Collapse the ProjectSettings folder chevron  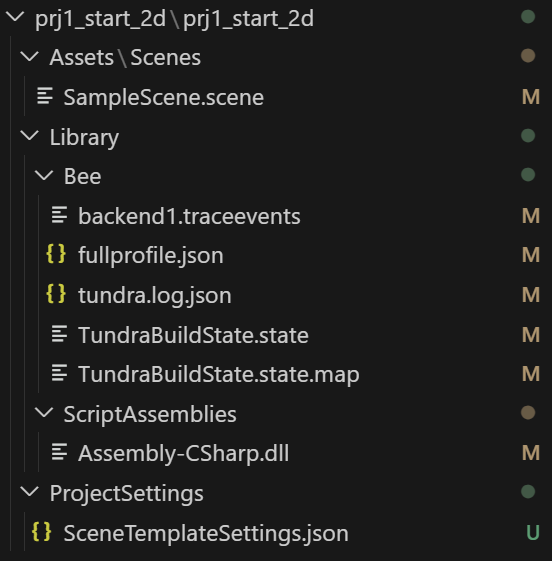click(x=30, y=492)
